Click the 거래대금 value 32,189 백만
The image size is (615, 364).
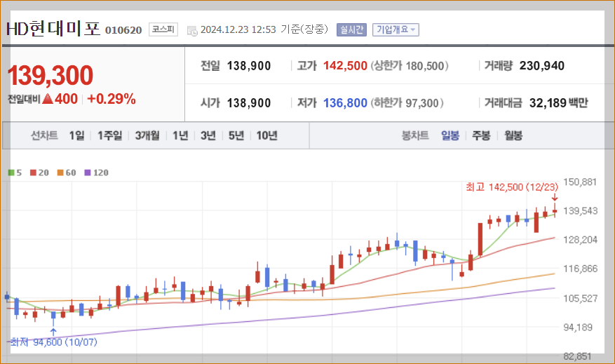[x=559, y=103]
